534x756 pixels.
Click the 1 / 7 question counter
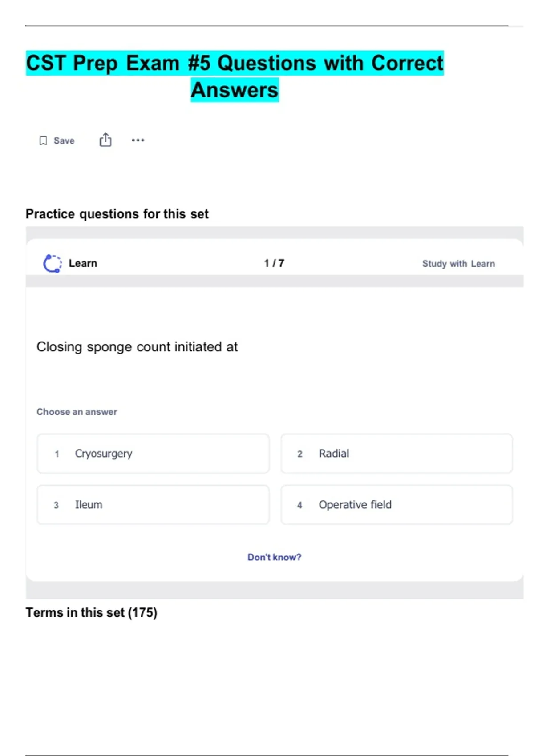click(x=274, y=263)
